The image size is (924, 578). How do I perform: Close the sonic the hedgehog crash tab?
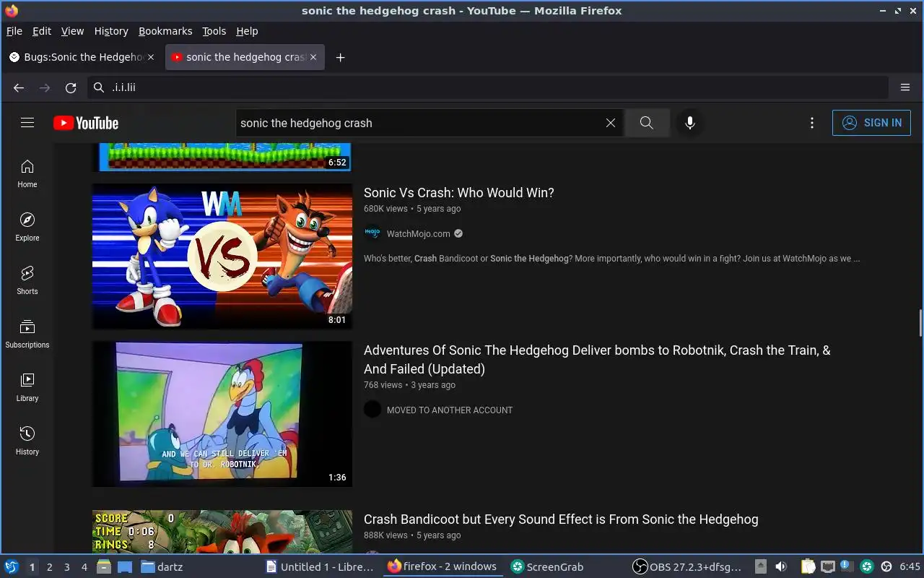pyautogui.click(x=313, y=57)
